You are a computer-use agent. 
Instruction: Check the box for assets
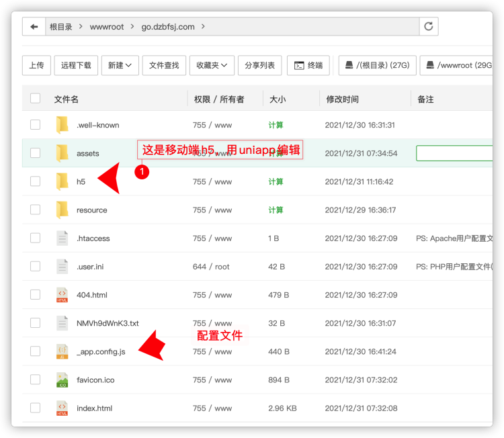[35, 153]
